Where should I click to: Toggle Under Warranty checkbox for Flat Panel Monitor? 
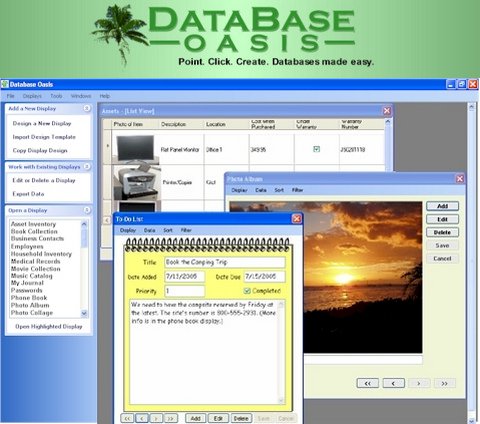coord(316,149)
